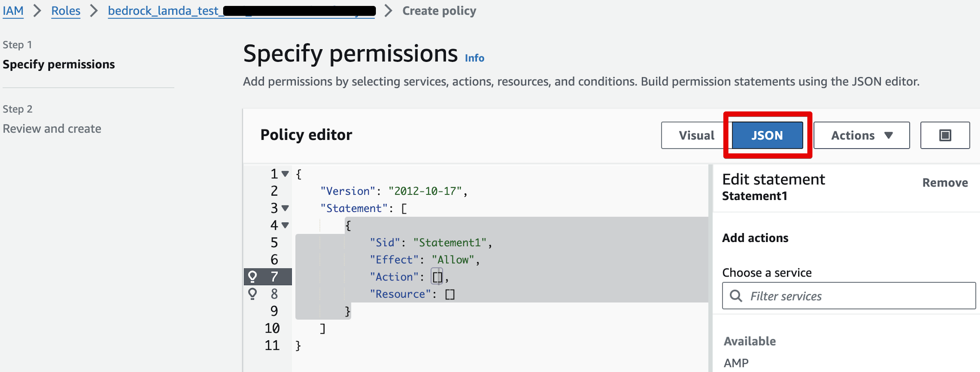The height and width of the screenshot is (372, 980).
Task: Collapse the fold arrow on line 1
Action: coord(285,174)
